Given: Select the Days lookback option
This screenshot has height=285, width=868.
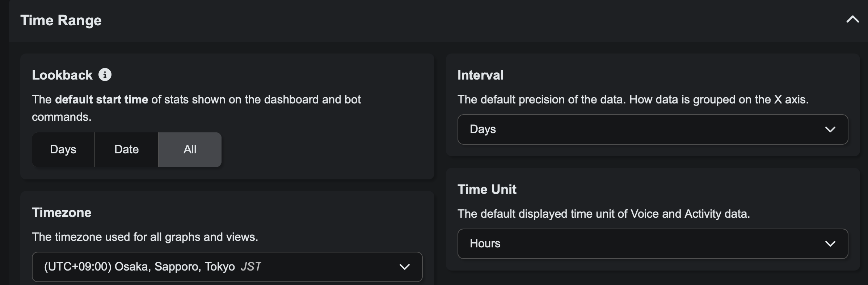Looking at the screenshot, I should click(63, 149).
